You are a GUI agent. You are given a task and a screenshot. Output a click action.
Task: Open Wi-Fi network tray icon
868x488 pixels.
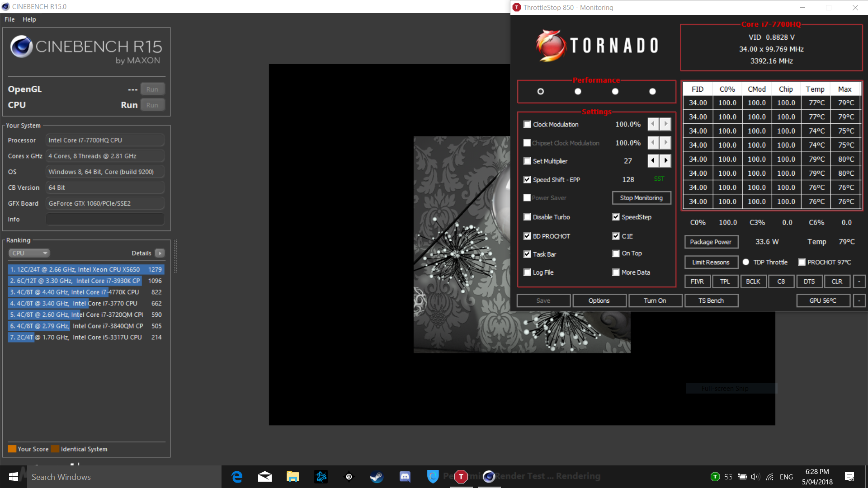pos(770,477)
